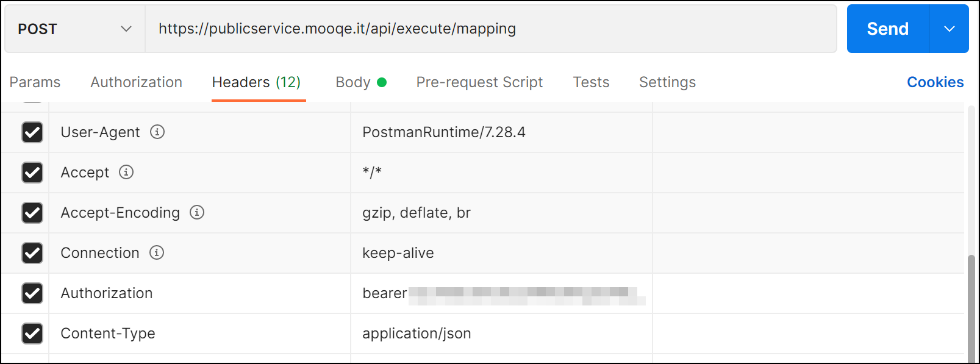Click the info icon beside Connection header
Image resolution: width=980 pixels, height=364 pixels.
[x=157, y=252]
